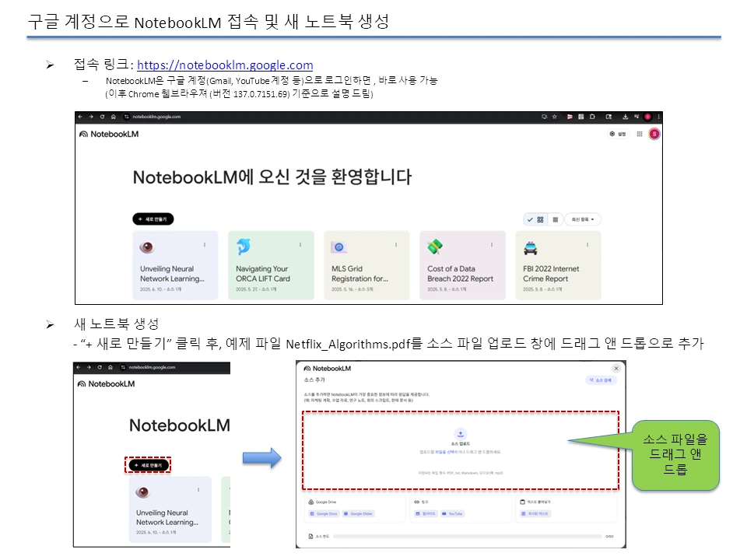Reload the page in the small cropped screenshot
This screenshot has height=560, width=747.
tap(100, 367)
